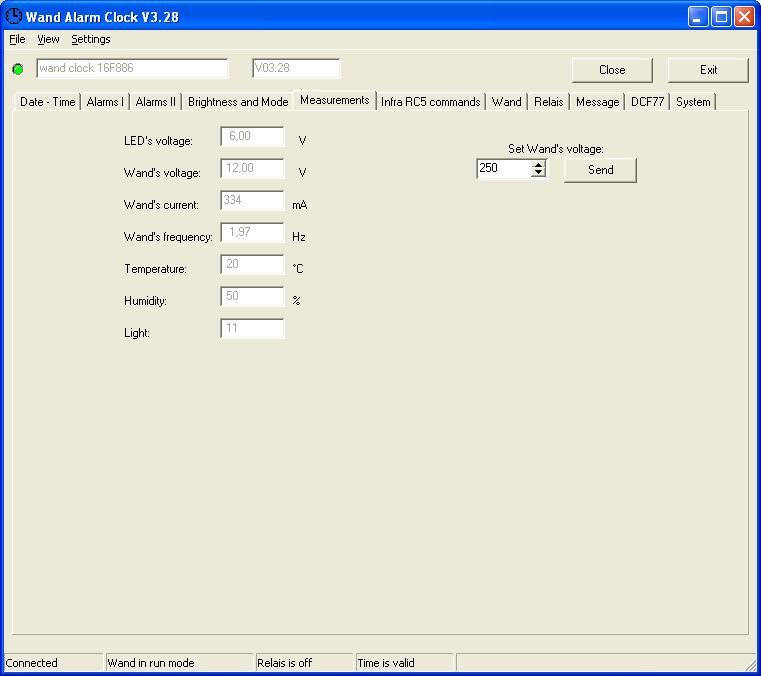Switch to the Alarms I tab
The width and height of the screenshot is (761, 676).
click(x=105, y=102)
